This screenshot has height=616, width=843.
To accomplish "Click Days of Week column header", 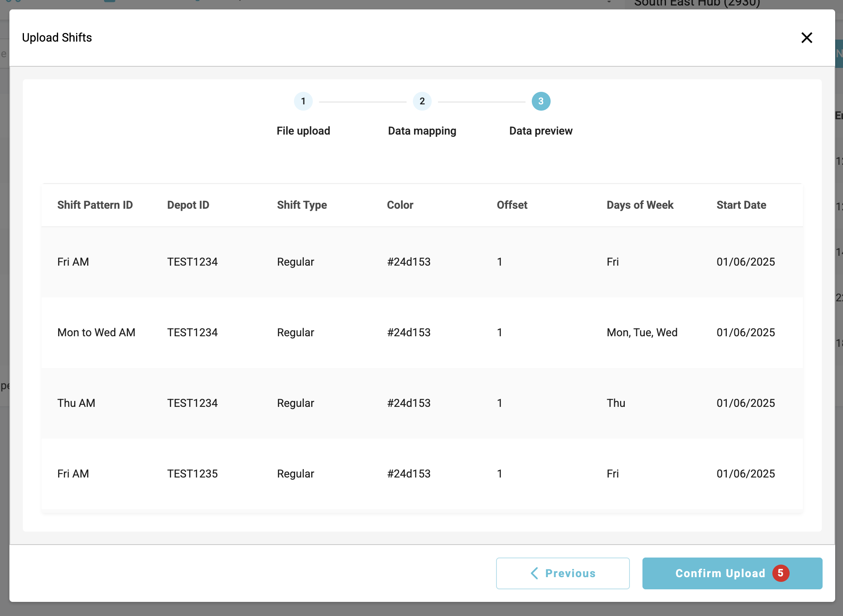I will click(x=640, y=205).
